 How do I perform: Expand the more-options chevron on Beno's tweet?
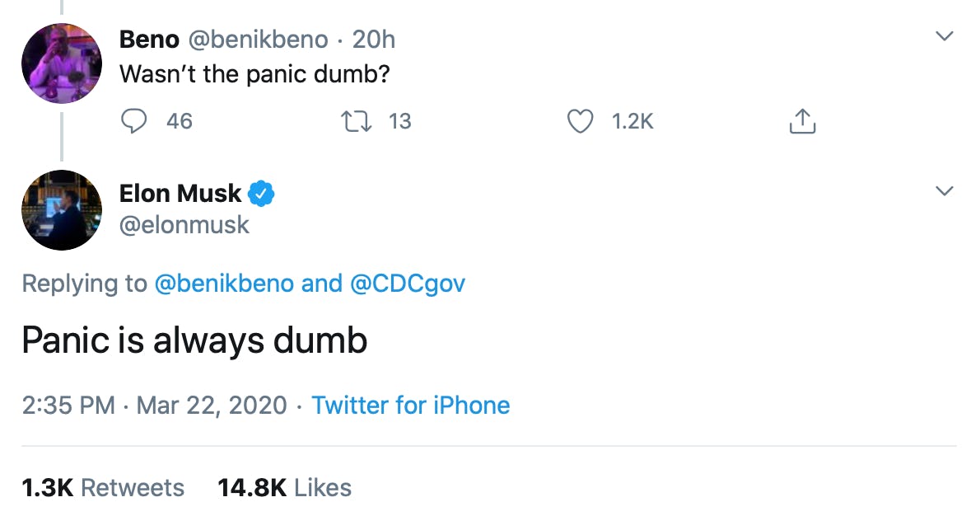(945, 37)
